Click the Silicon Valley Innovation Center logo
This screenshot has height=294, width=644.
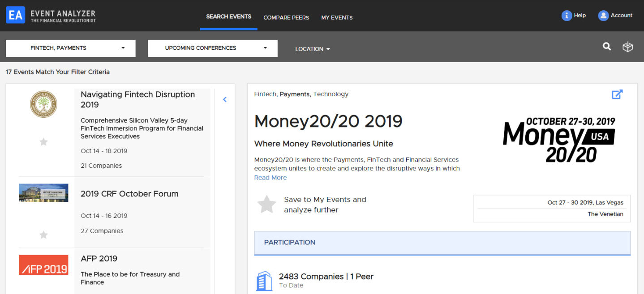click(x=43, y=104)
